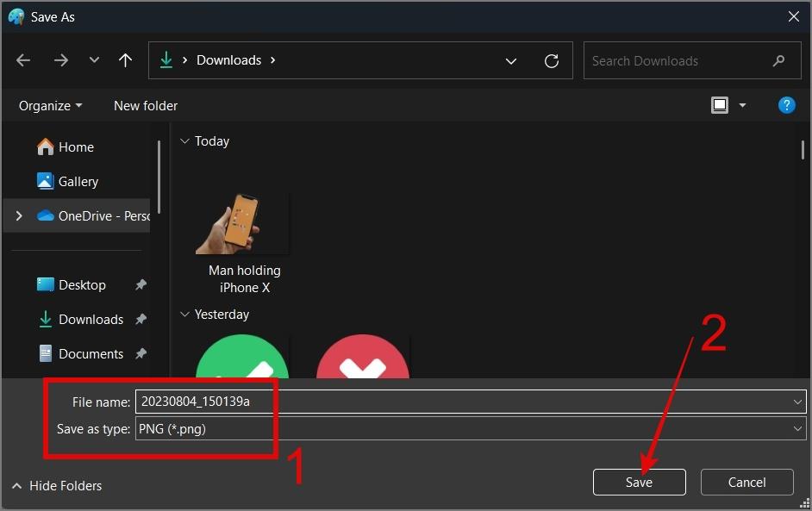
Task: Click the Gallery picture icon
Action: (x=45, y=181)
